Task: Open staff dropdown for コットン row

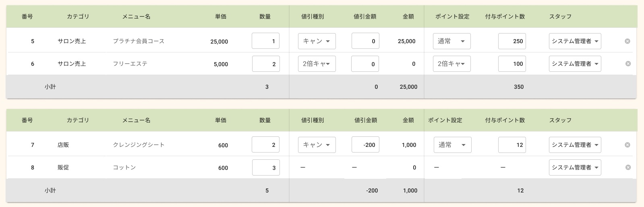Action: (575, 167)
